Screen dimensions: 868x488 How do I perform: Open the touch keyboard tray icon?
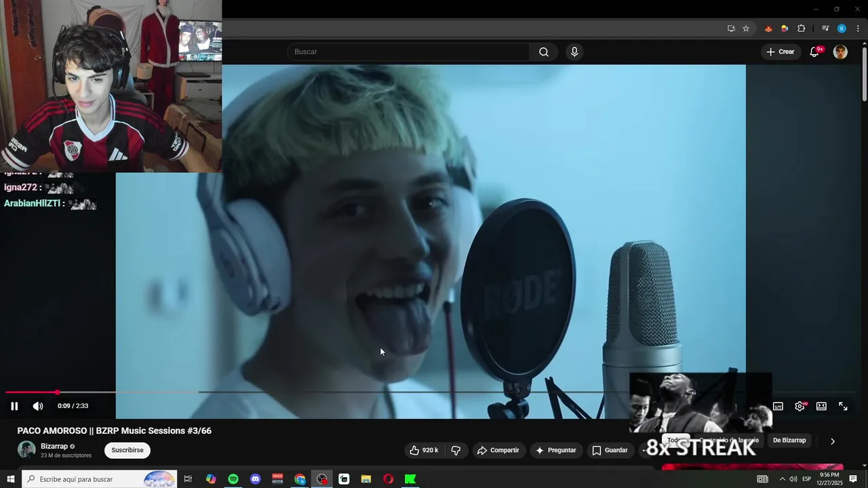(763, 479)
